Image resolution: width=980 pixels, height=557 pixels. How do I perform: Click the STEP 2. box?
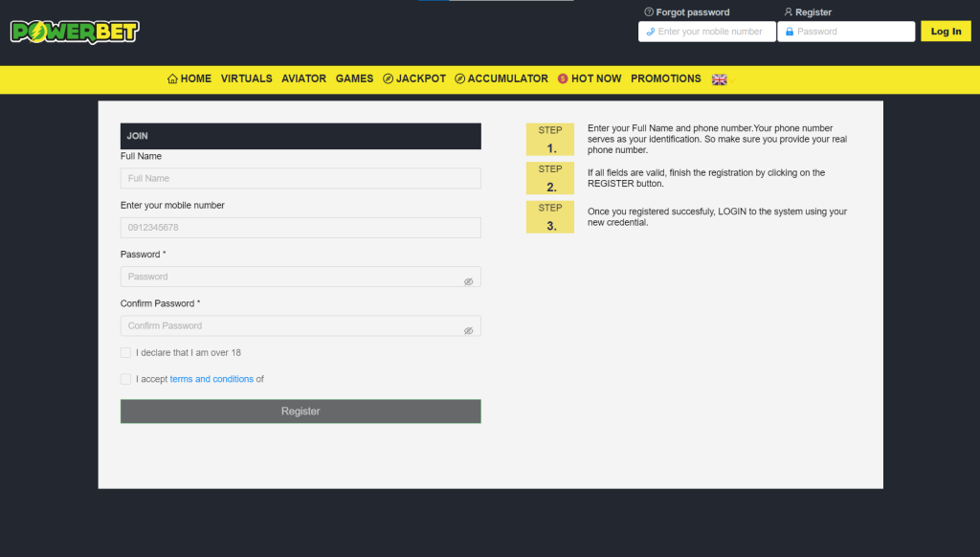550,178
